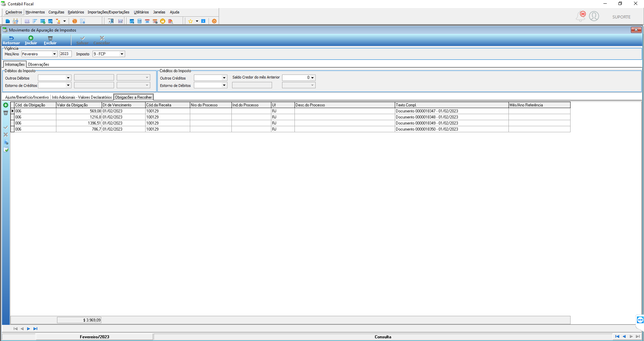Image resolution: width=644 pixels, height=341 pixels.
Task: Open the user profile avatar icon
Action: pyautogui.click(x=594, y=16)
